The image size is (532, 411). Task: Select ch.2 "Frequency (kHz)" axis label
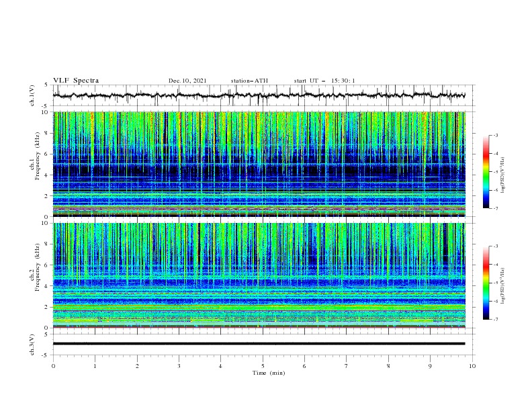[38, 267]
